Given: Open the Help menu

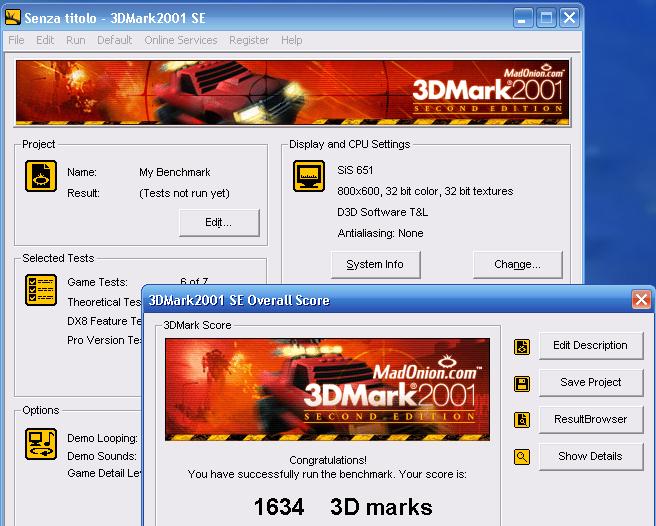Looking at the screenshot, I should click(292, 40).
